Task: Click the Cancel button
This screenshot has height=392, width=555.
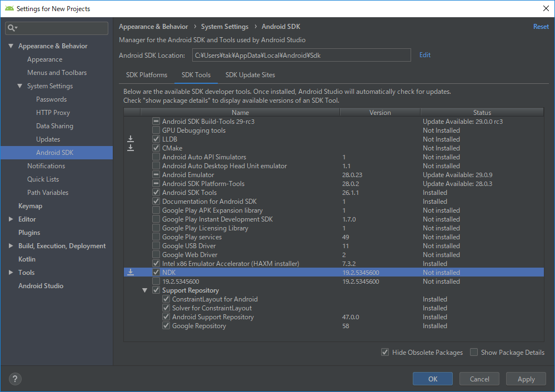Action: pos(479,379)
